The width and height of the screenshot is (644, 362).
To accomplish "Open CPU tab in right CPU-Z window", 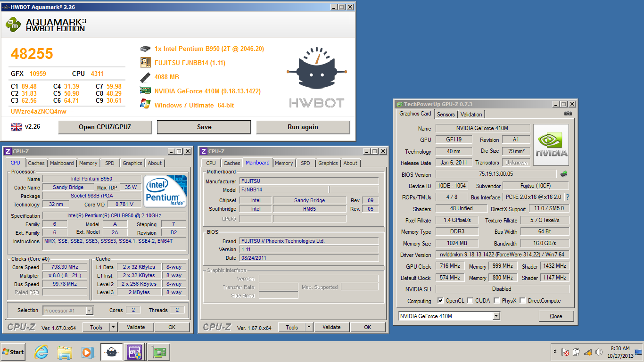I will (x=211, y=163).
